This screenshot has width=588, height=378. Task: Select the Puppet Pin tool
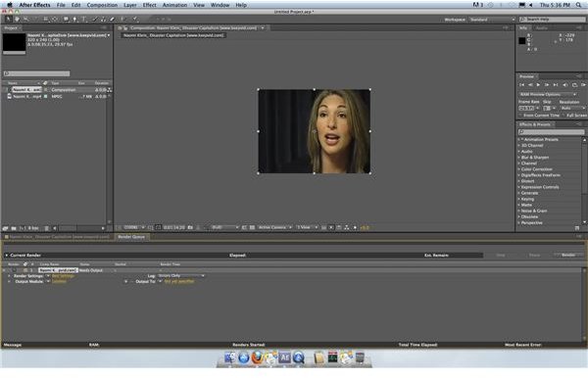(134, 20)
